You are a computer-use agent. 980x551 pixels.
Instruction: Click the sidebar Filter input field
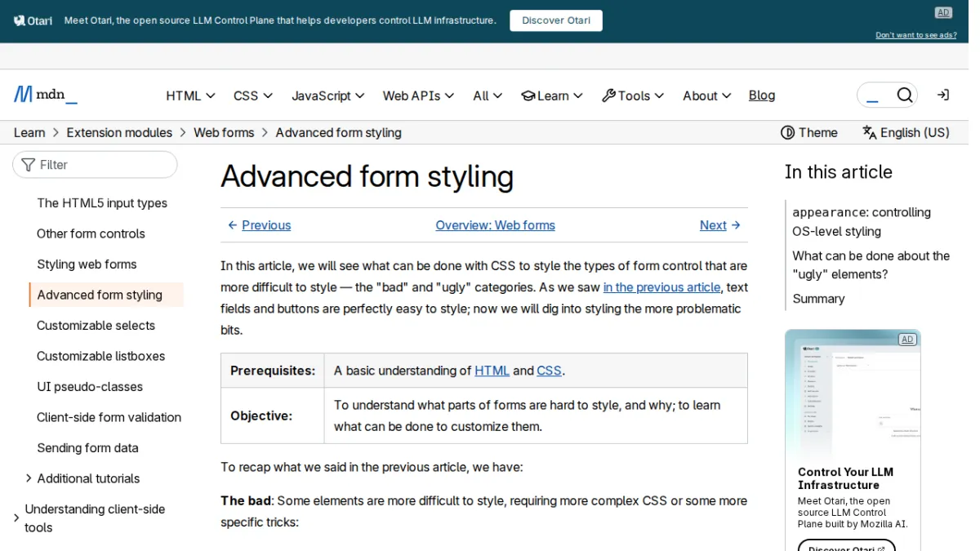point(95,165)
